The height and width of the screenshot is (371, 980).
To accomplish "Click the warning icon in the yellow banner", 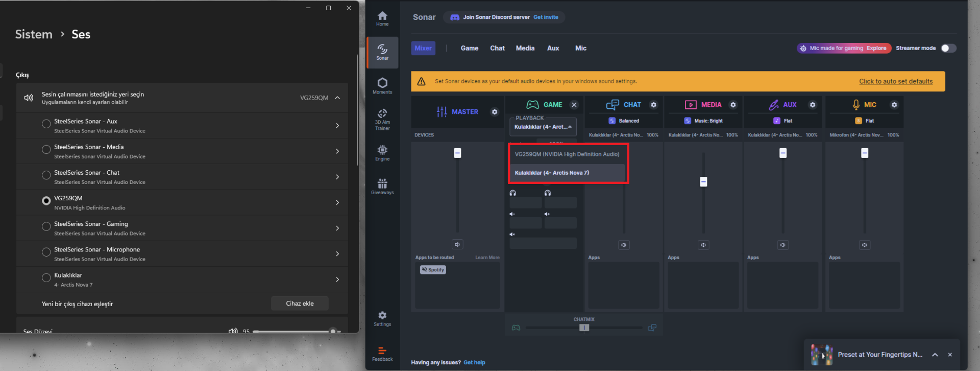I will click(421, 81).
